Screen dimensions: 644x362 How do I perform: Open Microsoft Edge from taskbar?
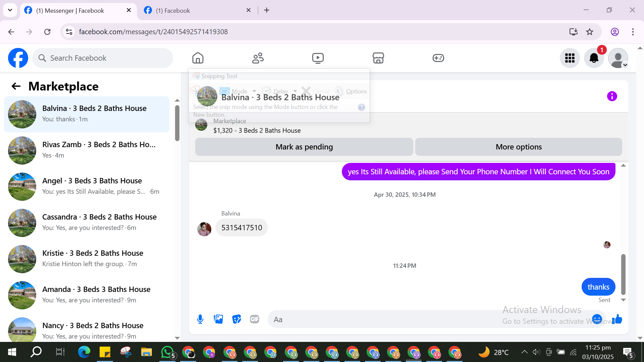84,352
